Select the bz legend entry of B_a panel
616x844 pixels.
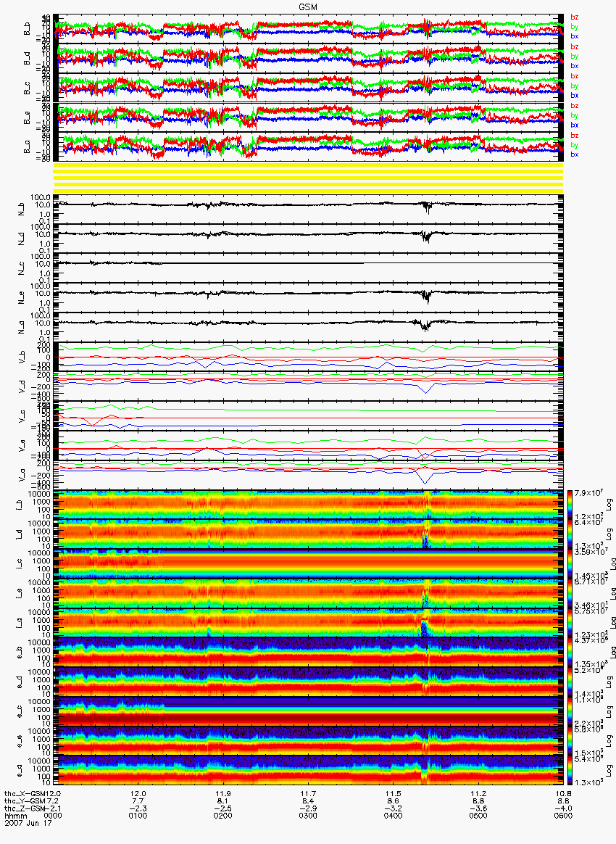pos(575,136)
